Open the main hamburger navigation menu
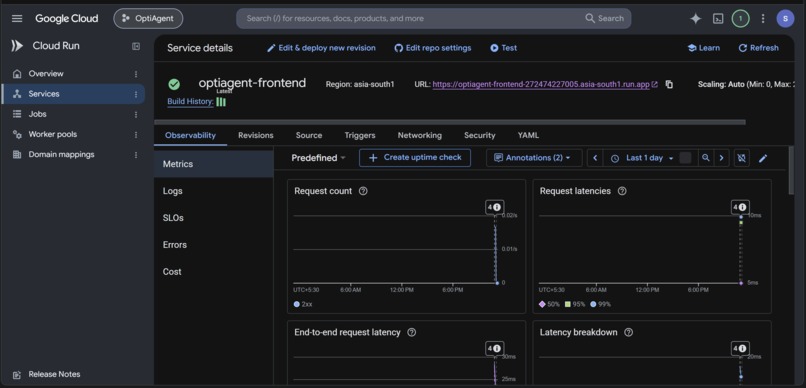The width and height of the screenshot is (806, 388). coord(17,19)
